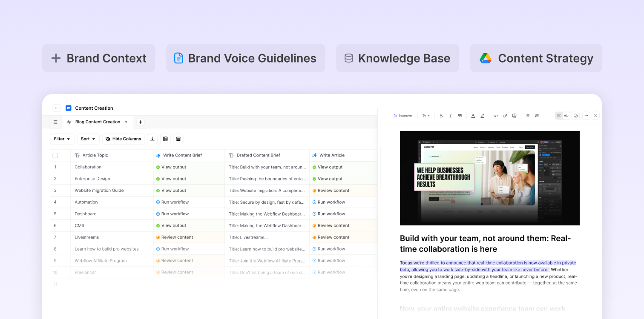The width and height of the screenshot is (644, 319).
Task: Close the article editor panel
Action: click(596, 116)
